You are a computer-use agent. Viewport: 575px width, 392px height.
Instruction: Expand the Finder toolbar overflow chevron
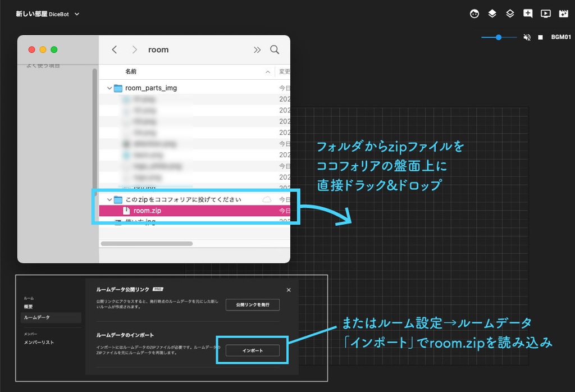[257, 49]
